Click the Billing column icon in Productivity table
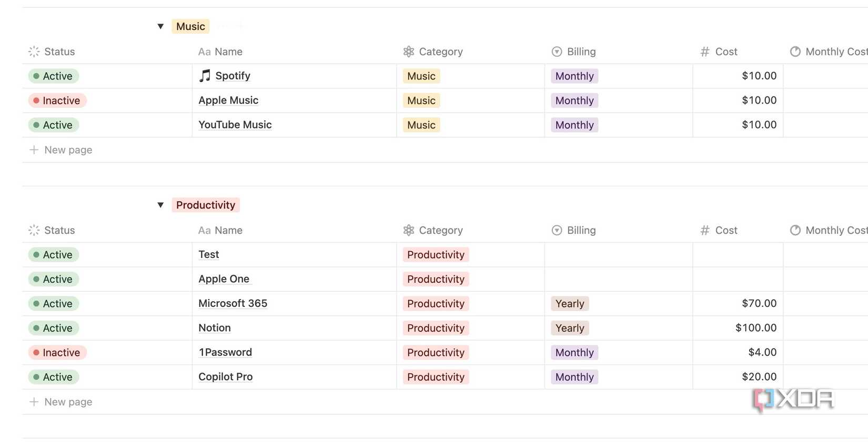This screenshot has width=868, height=447. tap(557, 230)
